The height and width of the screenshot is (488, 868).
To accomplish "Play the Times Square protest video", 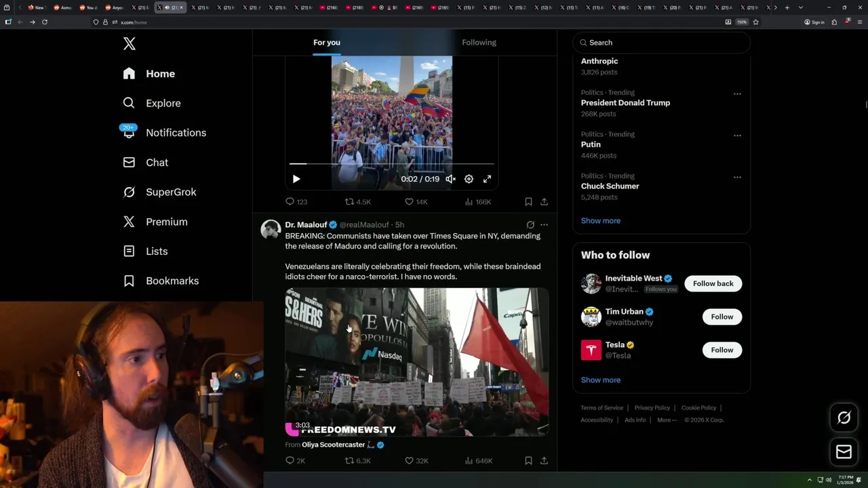I will pos(416,362).
